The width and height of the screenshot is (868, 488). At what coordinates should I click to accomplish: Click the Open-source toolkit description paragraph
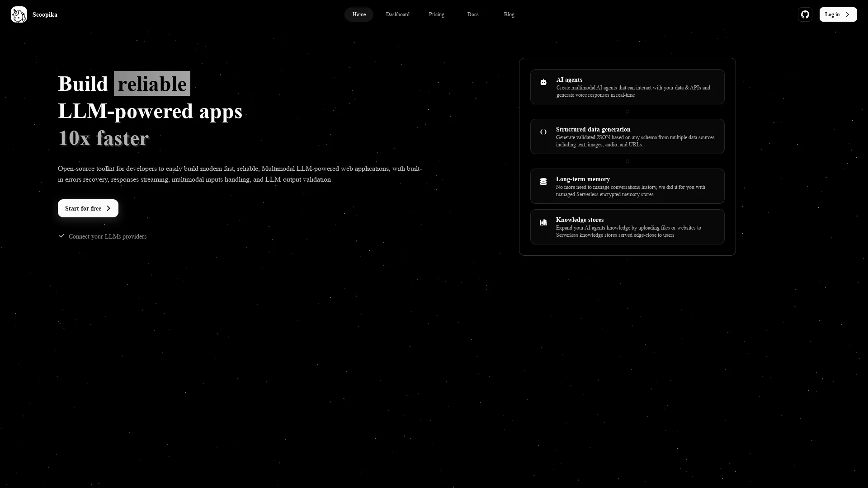click(240, 174)
